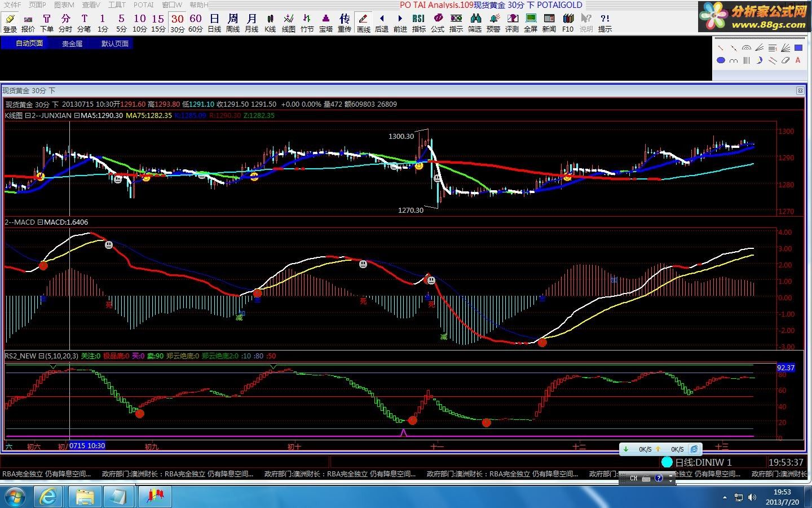Collapse the RS2_NEW indicator box toggle
812x508 pixels.
tap(41, 356)
